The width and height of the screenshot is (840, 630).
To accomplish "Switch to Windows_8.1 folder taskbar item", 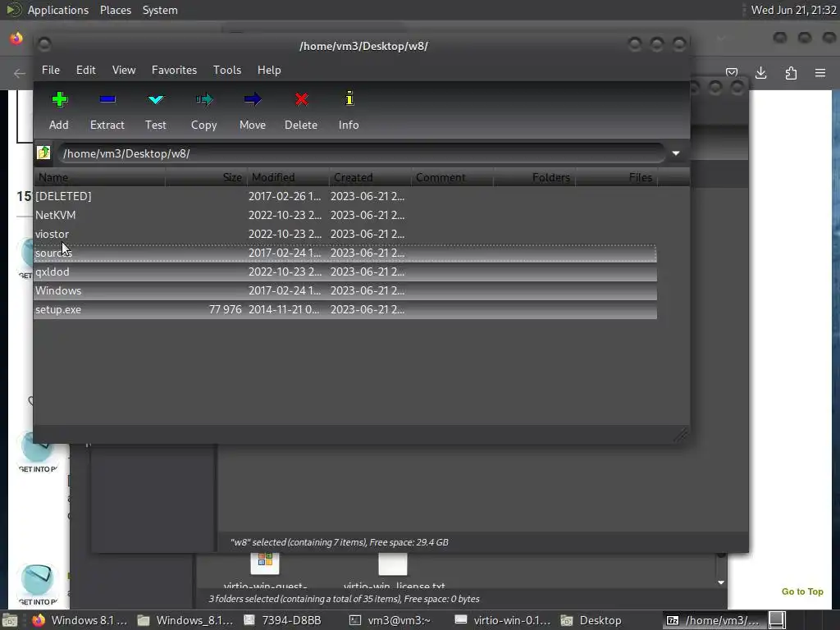I will tap(185, 620).
